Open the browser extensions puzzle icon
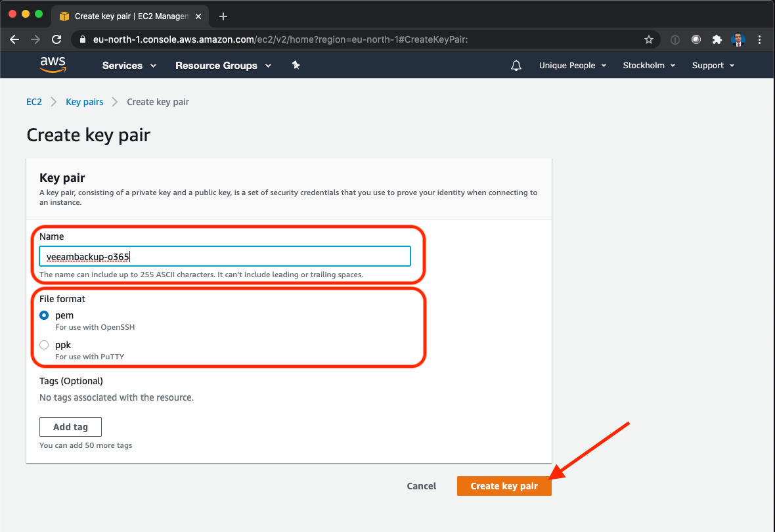This screenshot has height=532, width=775. 717,39
